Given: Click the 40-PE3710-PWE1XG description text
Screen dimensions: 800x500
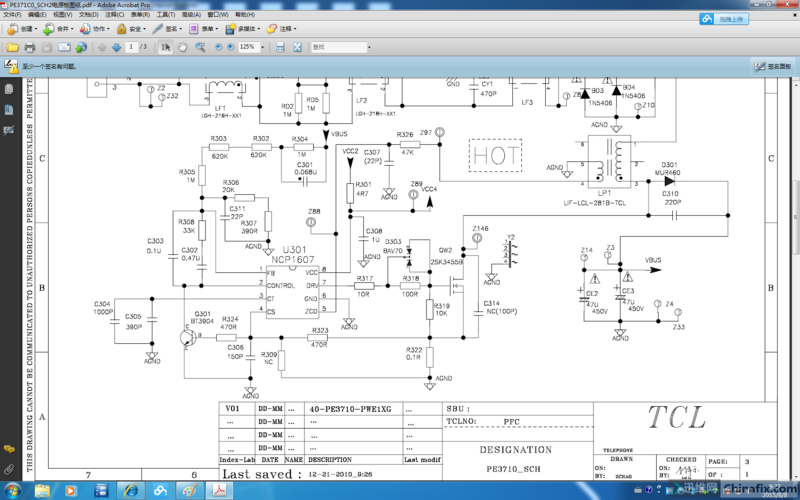Looking at the screenshot, I should (x=351, y=409).
